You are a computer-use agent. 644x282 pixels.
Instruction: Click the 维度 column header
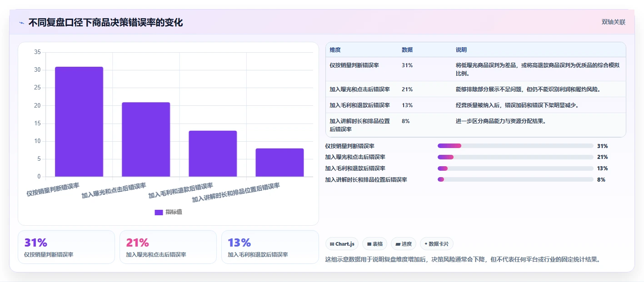point(335,50)
